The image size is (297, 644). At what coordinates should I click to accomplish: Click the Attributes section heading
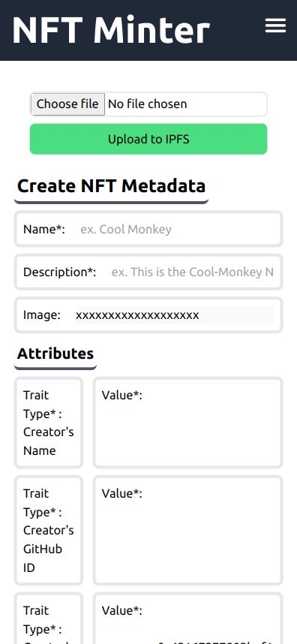[x=55, y=354]
